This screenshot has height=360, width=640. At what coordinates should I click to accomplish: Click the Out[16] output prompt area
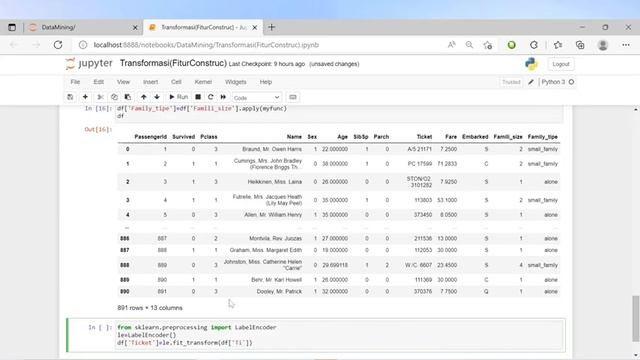(98, 129)
